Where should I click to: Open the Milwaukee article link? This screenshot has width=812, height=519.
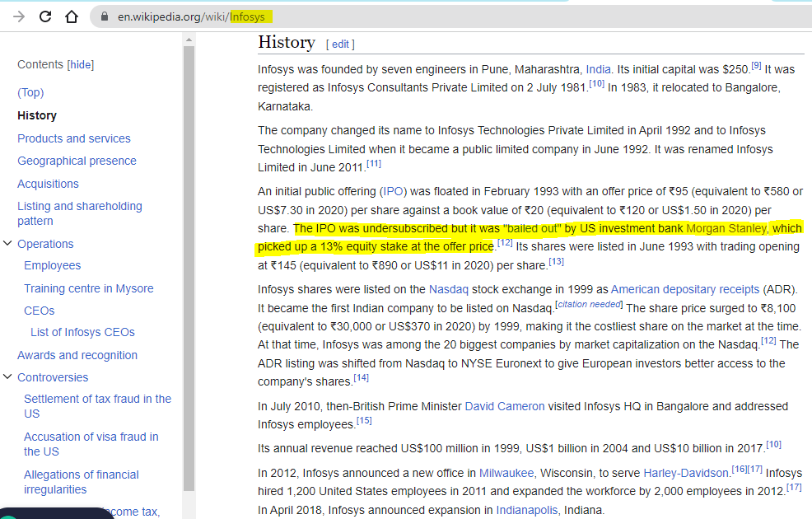point(506,474)
